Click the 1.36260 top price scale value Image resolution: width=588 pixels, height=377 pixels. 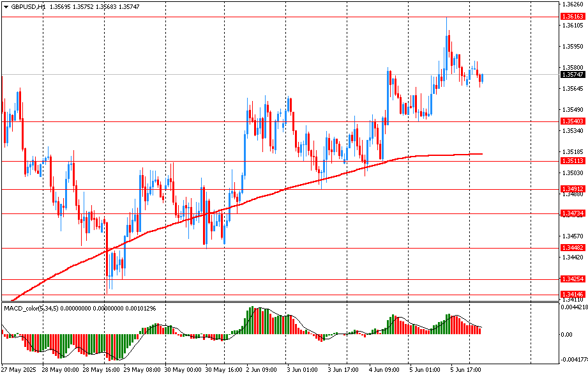573,4
